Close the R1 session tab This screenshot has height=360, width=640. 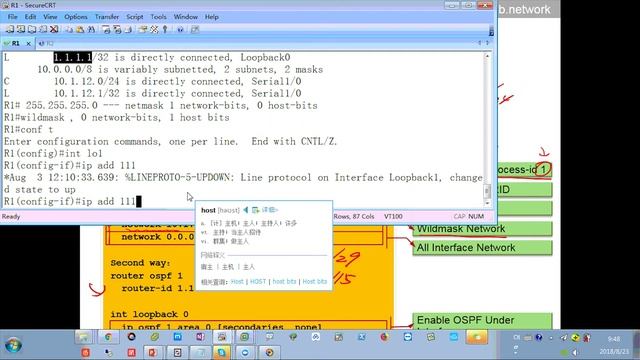click(x=28, y=43)
